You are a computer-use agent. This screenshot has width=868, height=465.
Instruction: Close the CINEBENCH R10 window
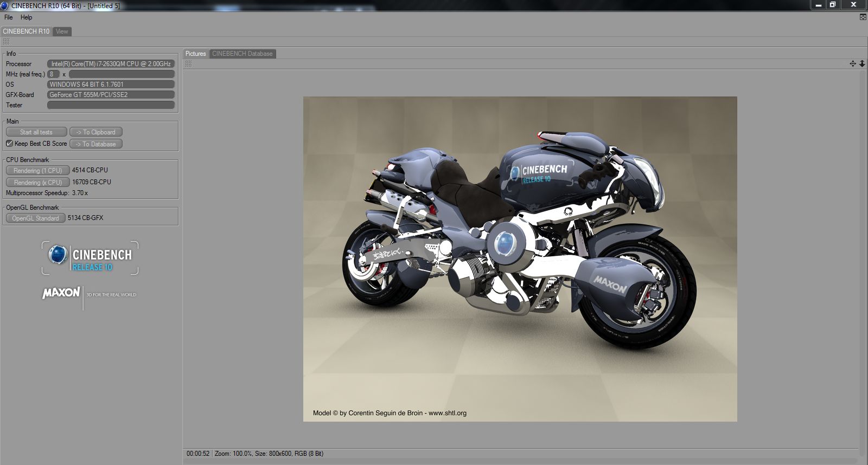853,5
